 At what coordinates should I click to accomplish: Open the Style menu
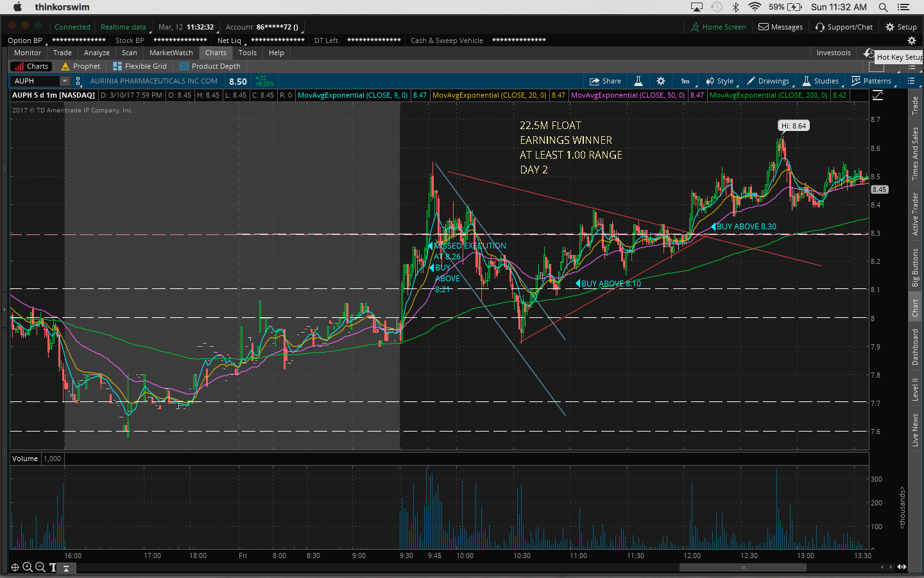pos(719,81)
